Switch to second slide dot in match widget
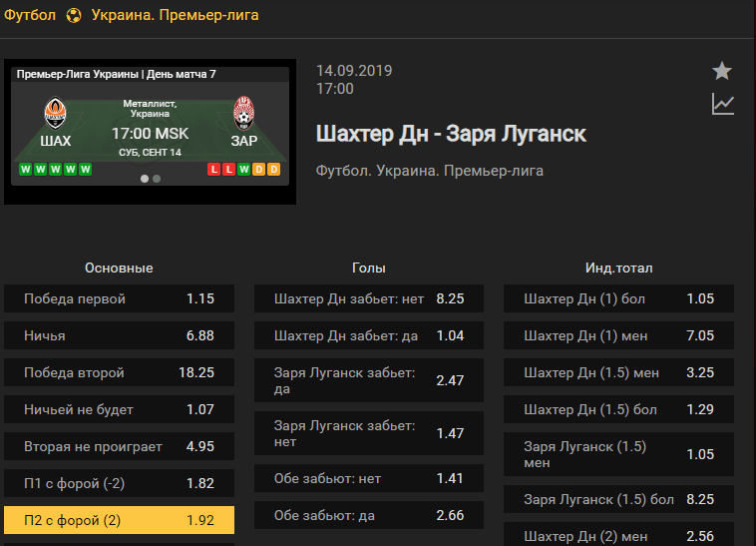Screen dimensions: 756x546 pos(157,179)
